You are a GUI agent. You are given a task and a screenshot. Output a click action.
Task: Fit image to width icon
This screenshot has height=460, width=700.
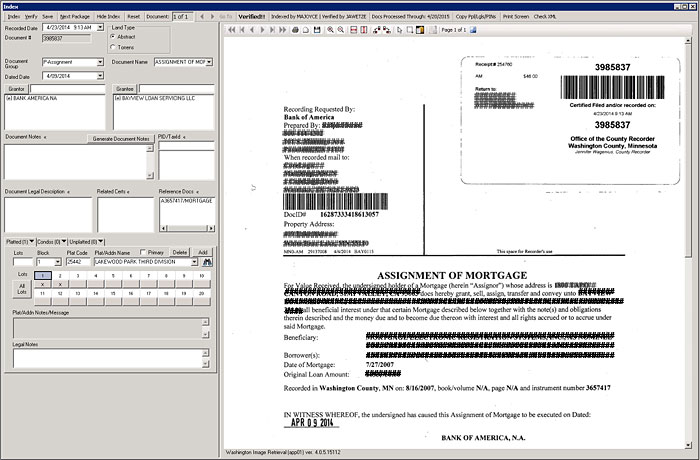click(x=354, y=30)
